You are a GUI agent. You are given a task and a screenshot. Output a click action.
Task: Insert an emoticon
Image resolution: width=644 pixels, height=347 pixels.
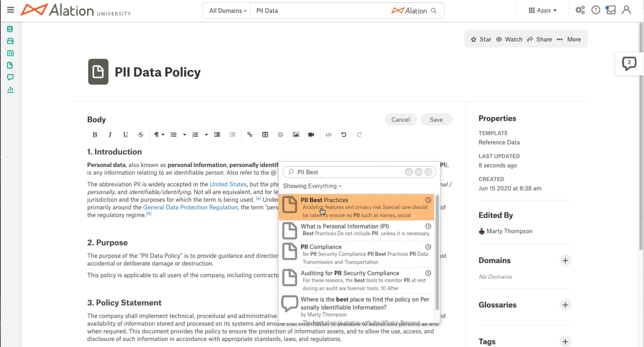point(280,135)
